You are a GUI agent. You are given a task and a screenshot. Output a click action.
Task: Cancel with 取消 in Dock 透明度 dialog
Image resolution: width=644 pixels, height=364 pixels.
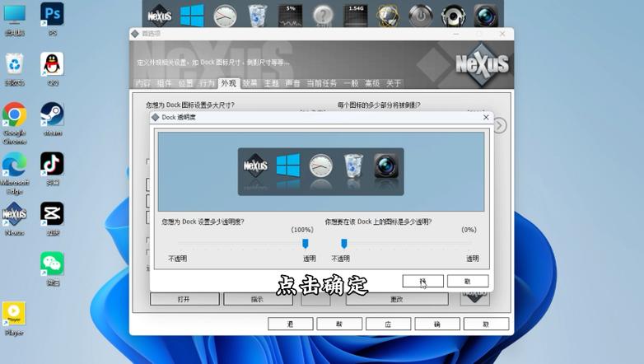[468, 281]
